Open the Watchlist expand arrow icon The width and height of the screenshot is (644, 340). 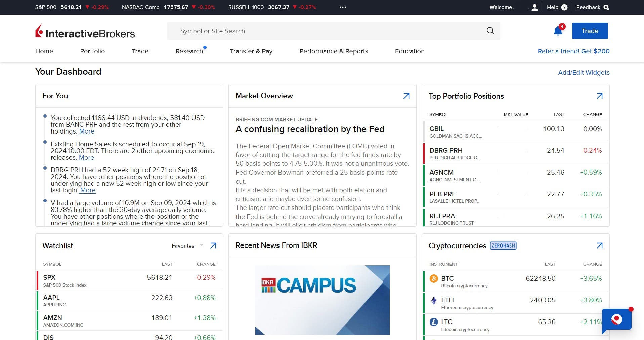pyautogui.click(x=213, y=246)
